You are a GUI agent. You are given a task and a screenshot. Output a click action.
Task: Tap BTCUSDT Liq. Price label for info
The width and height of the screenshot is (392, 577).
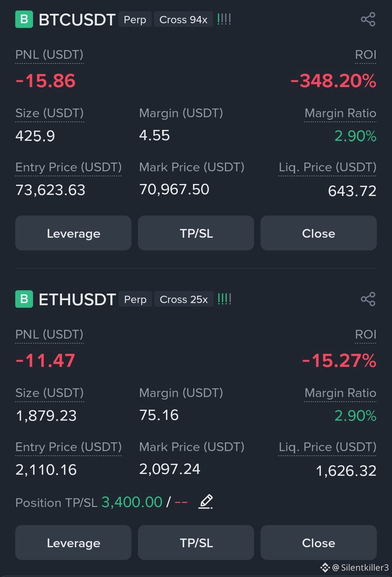[x=327, y=167]
